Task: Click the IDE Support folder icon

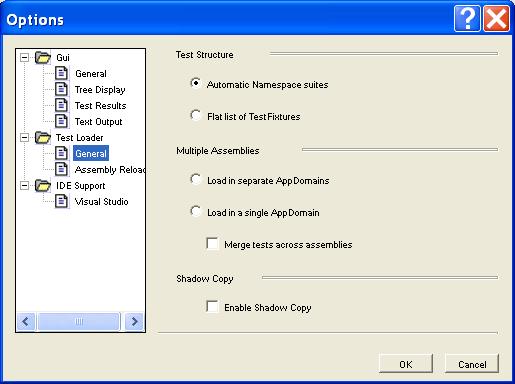Action: click(43, 185)
